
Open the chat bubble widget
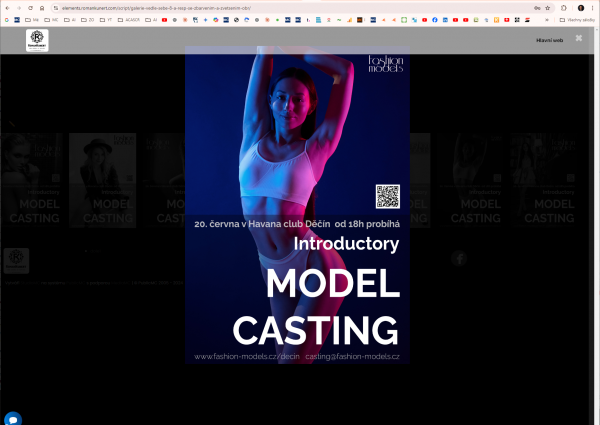pyautogui.click(x=13, y=419)
